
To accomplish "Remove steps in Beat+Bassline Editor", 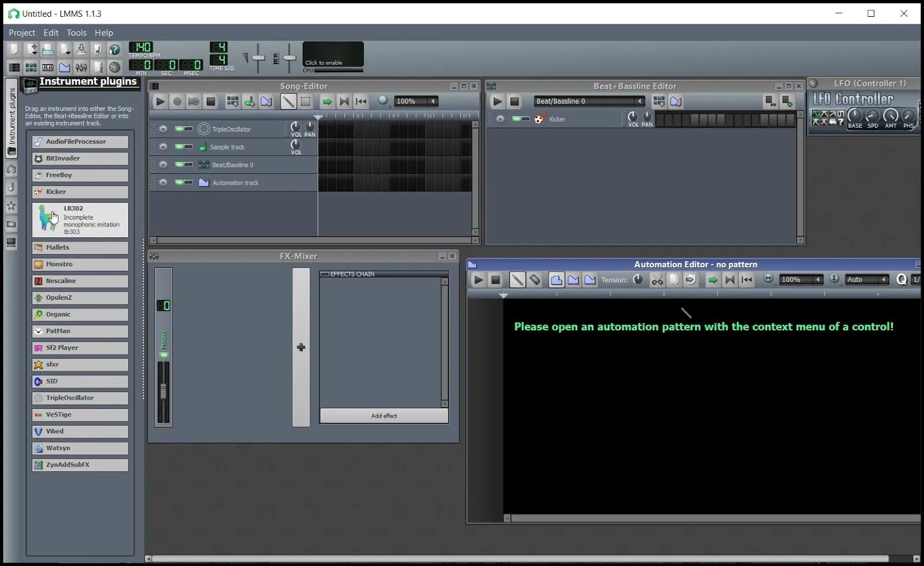I will click(x=770, y=102).
